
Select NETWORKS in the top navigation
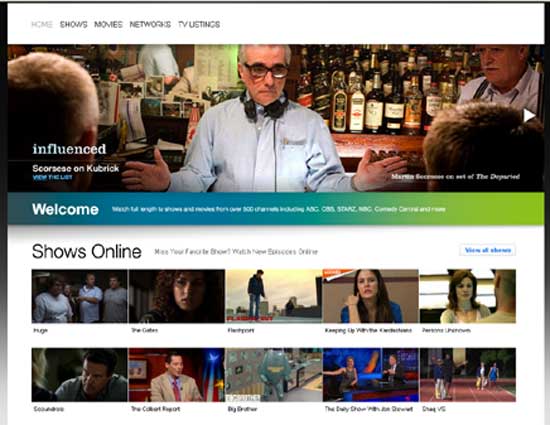pos(150,25)
